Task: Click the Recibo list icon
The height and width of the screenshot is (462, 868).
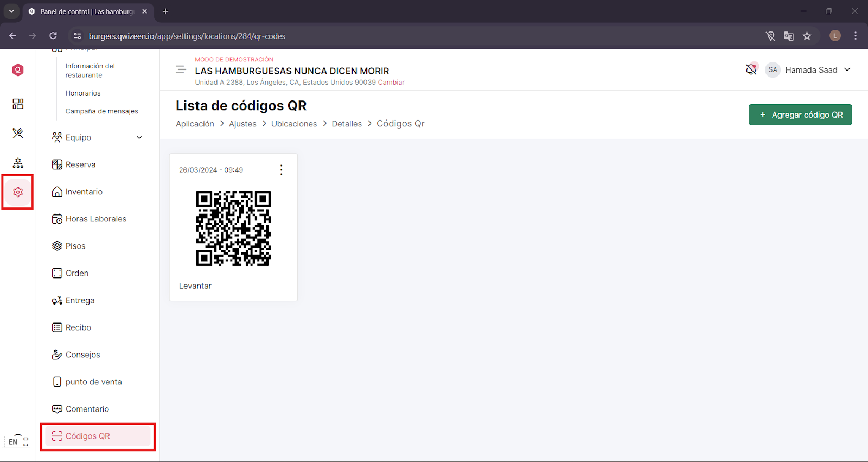Action: pyautogui.click(x=57, y=327)
